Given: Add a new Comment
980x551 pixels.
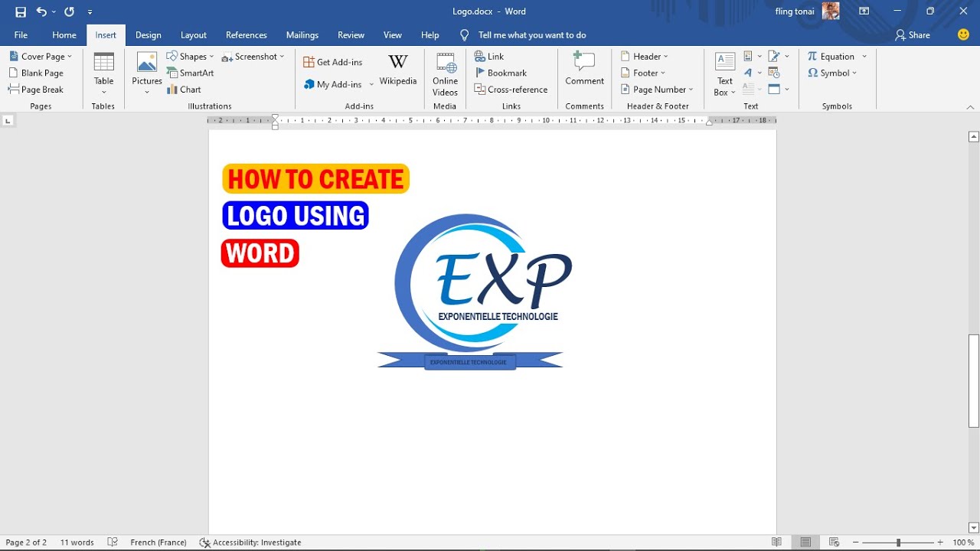Looking at the screenshot, I should click(x=585, y=70).
